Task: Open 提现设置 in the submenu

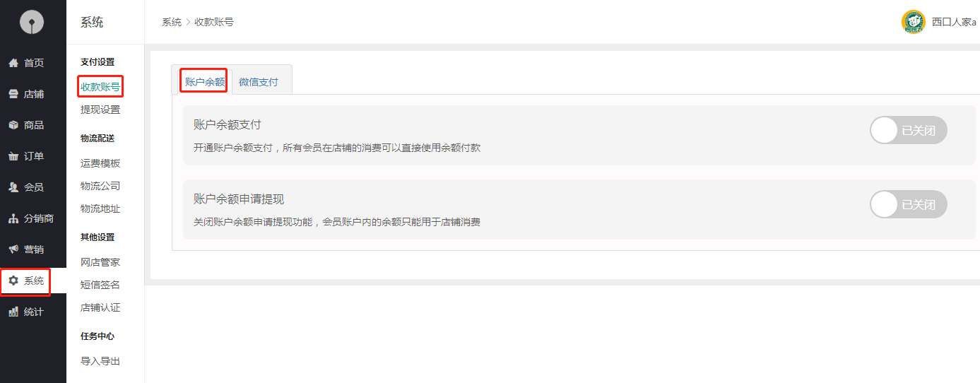Action: [x=100, y=110]
